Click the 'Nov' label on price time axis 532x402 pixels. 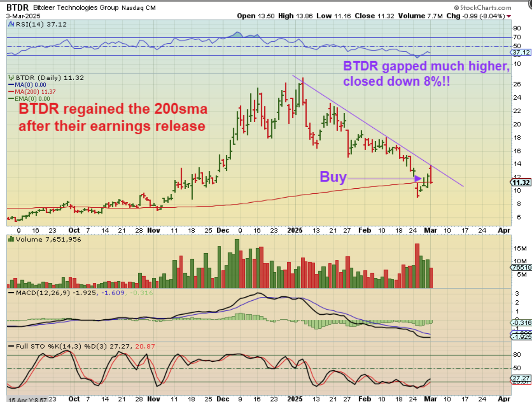[x=154, y=230]
